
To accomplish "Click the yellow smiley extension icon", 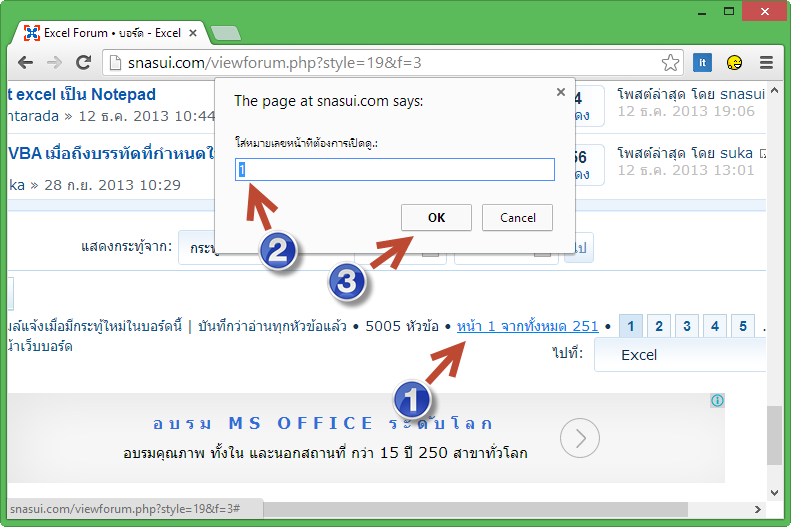I will click(x=735, y=63).
